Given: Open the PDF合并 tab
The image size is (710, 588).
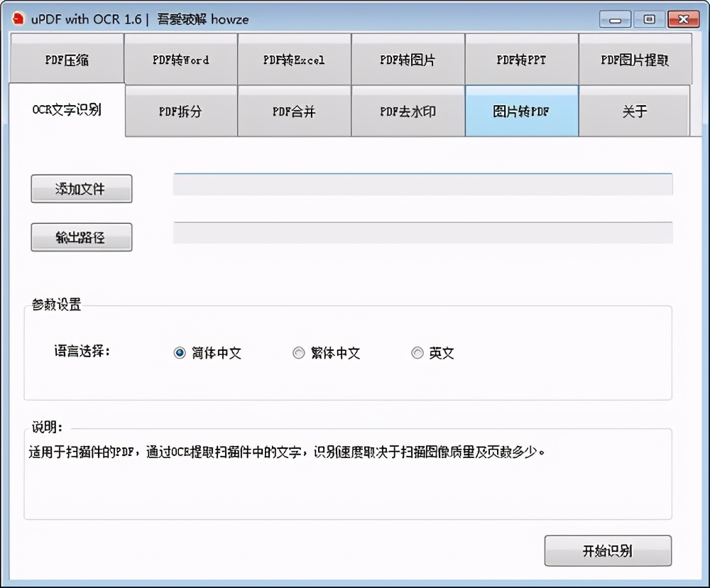Looking at the screenshot, I should [x=294, y=111].
